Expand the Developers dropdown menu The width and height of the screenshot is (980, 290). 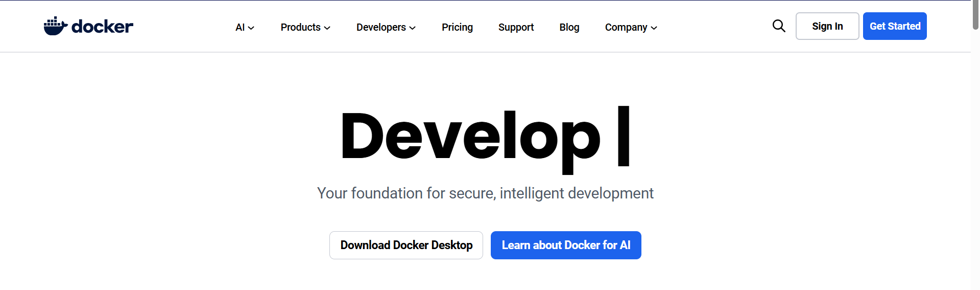pos(386,27)
